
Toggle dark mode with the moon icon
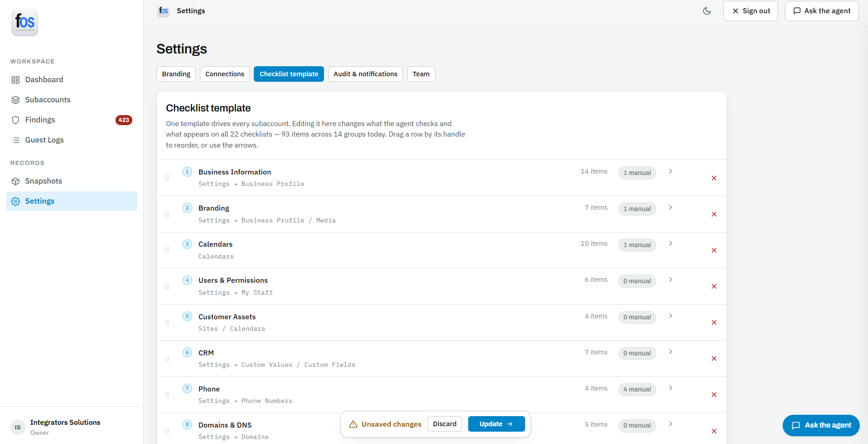pos(707,11)
